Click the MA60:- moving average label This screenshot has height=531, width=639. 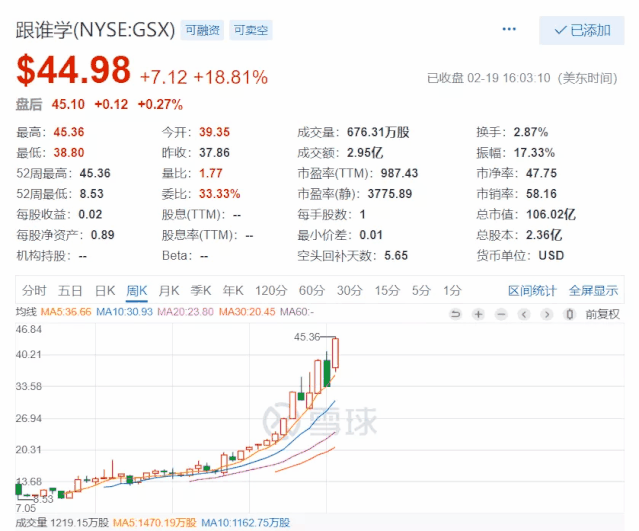297,312
